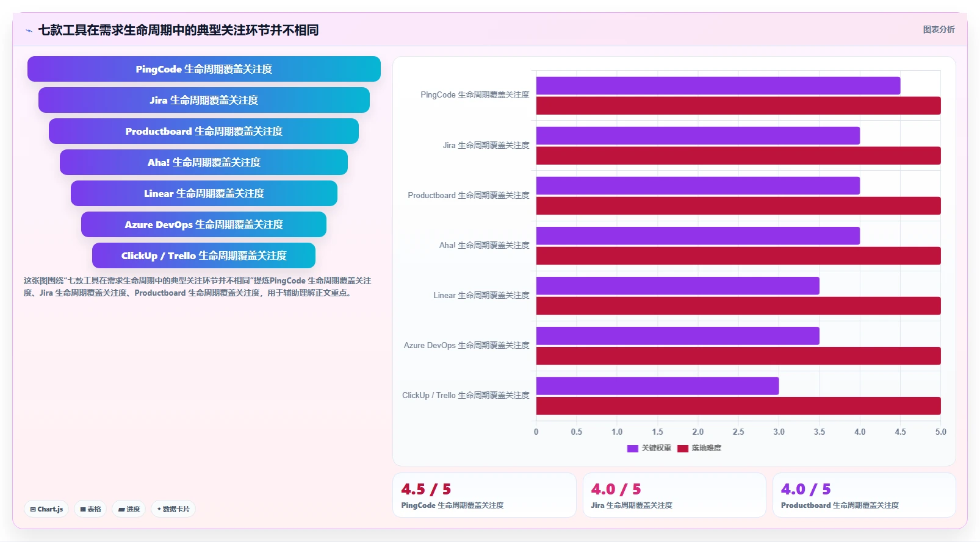The height and width of the screenshot is (542, 980).
Task: Select the Jira funnel bar
Action: [204, 100]
